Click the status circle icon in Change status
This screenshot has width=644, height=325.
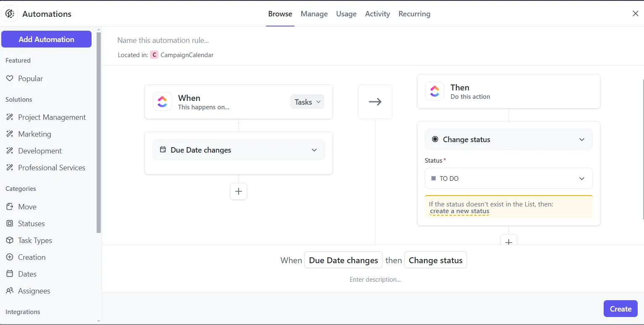click(x=435, y=139)
